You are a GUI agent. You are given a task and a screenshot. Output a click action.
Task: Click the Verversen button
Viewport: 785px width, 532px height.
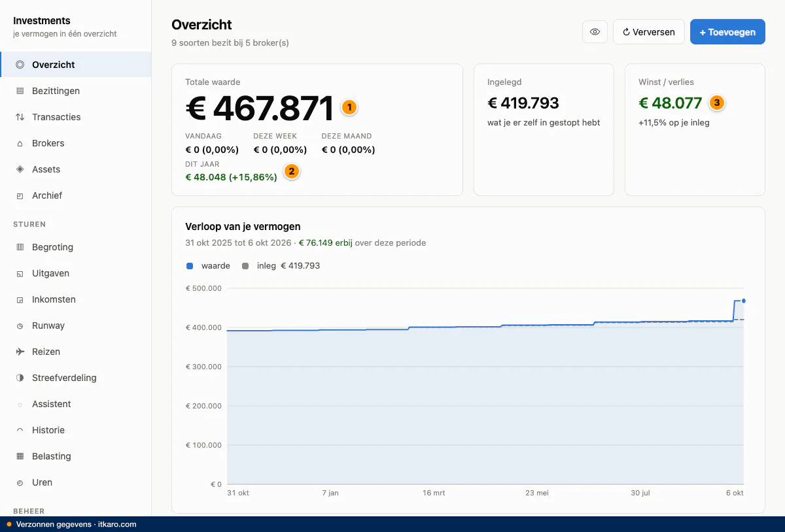pyautogui.click(x=648, y=31)
